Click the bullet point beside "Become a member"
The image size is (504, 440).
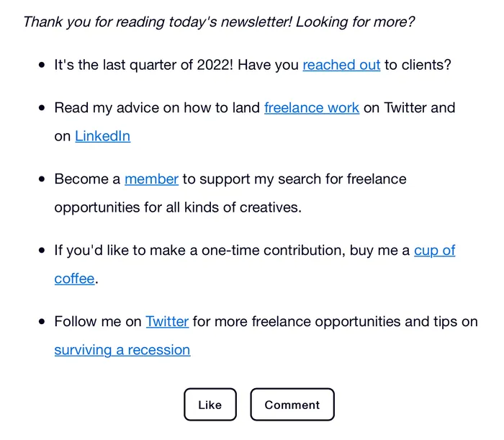pyautogui.click(x=41, y=179)
